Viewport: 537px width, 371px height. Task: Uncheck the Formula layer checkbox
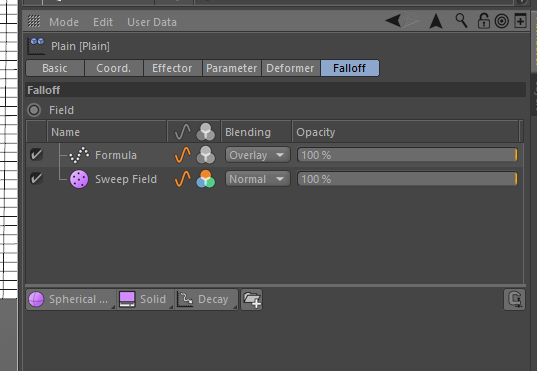click(36, 154)
